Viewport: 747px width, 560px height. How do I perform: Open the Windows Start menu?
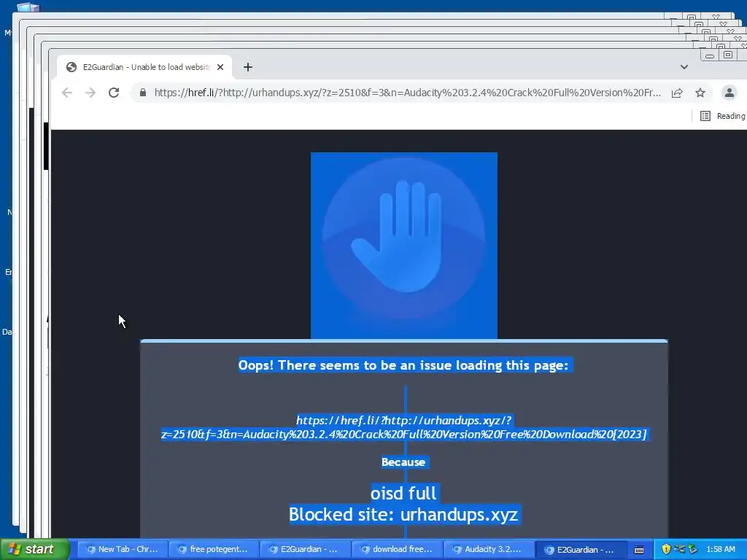tap(35, 549)
